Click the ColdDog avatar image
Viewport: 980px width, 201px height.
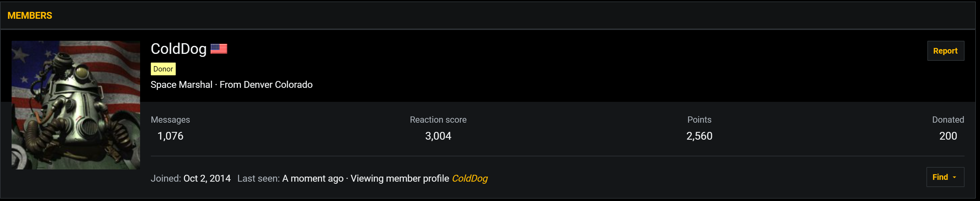pyautogui.click(x=76, y=105)
